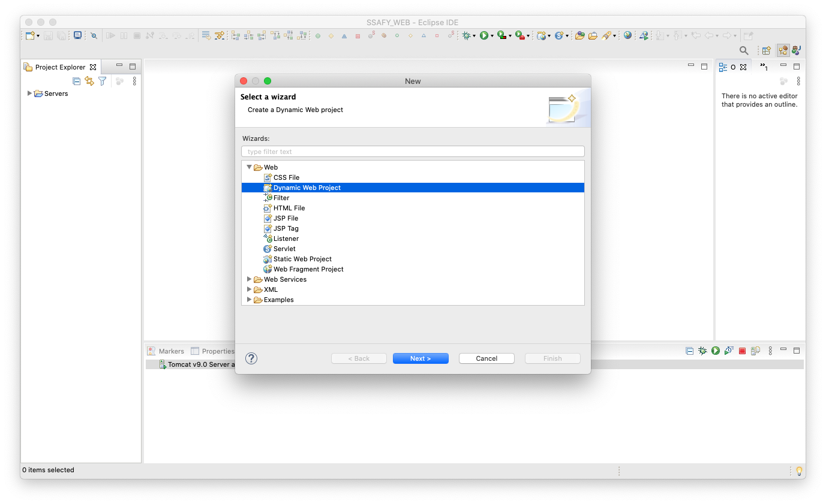Click the New Servlet toolbar icon
The height and width of the screenshot is (504, 826).
pyautogui.click(x=559, y=35)
